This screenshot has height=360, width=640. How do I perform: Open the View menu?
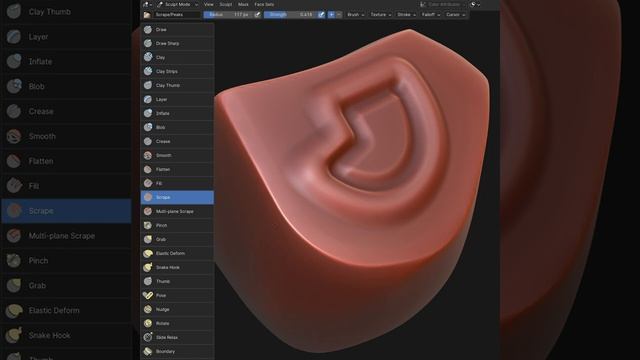209,4
